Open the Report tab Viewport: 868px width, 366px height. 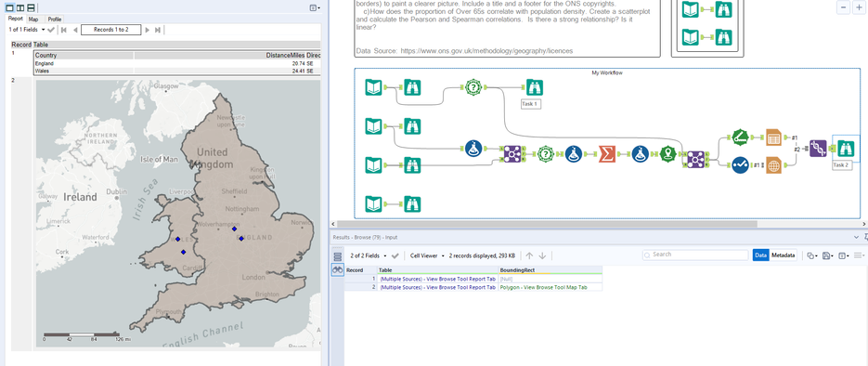(16, 19)
